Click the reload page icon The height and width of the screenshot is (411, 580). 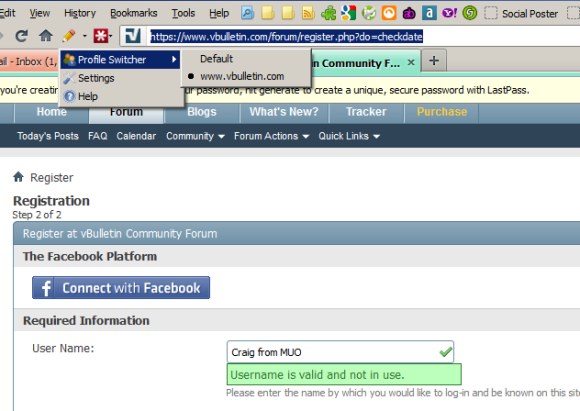click(x=21, y=36)
